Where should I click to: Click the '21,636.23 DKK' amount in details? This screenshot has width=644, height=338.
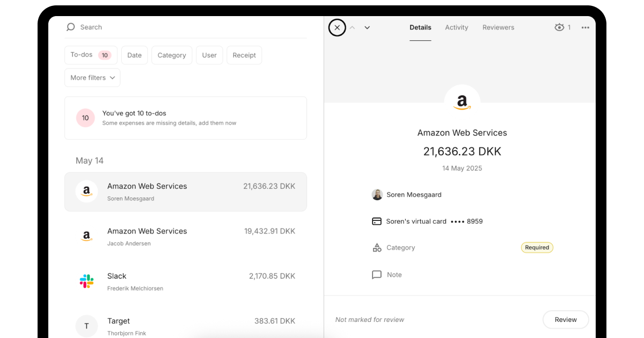tap(462, 151)
